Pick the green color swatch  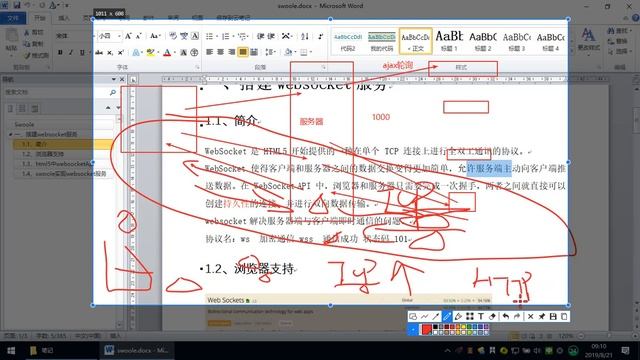(x=469, y=327)
